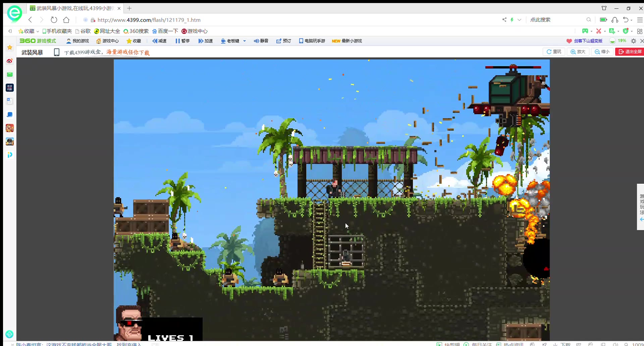Click 重玩 replay button
The width and height of the screenshot is (644, 346).
554,52
